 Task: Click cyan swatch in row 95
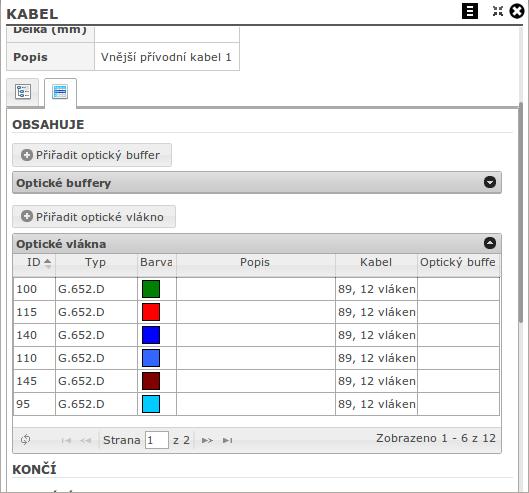tap(151, 404)
